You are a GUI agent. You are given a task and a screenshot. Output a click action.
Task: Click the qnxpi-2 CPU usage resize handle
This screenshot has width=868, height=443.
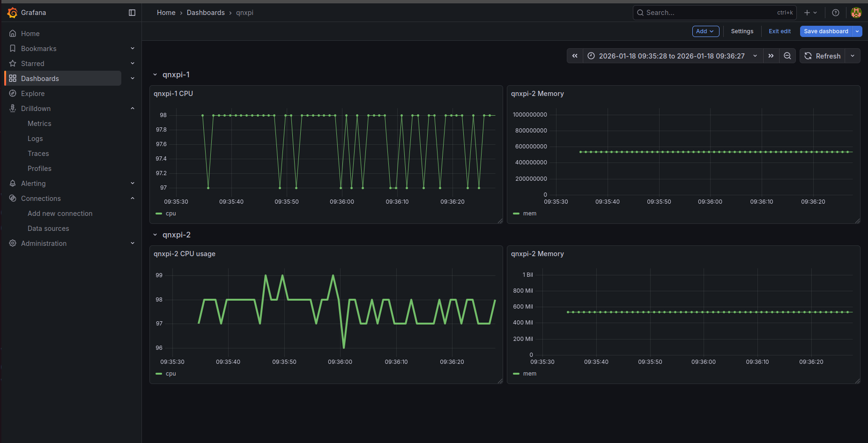tap(500, 381)
